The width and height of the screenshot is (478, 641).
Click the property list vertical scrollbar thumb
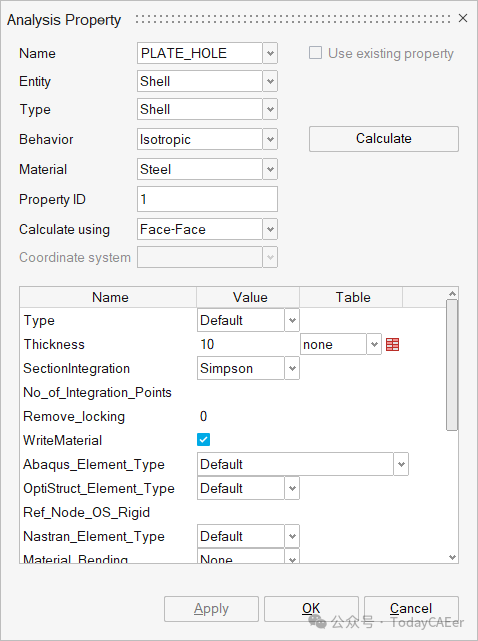452,365
